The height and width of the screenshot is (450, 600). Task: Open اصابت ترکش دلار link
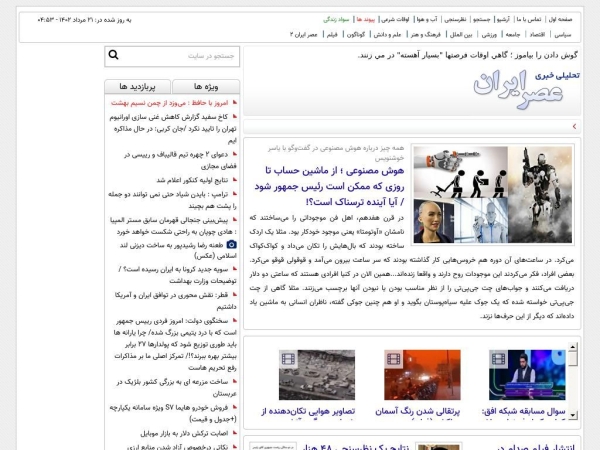[x=184, y=433]
